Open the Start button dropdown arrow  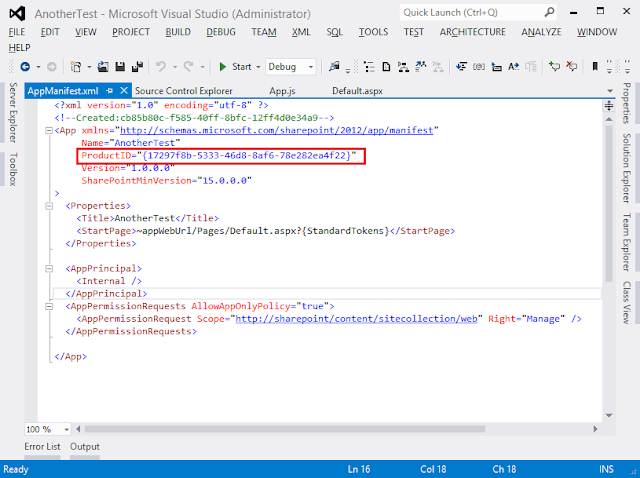tap(258, 67)
